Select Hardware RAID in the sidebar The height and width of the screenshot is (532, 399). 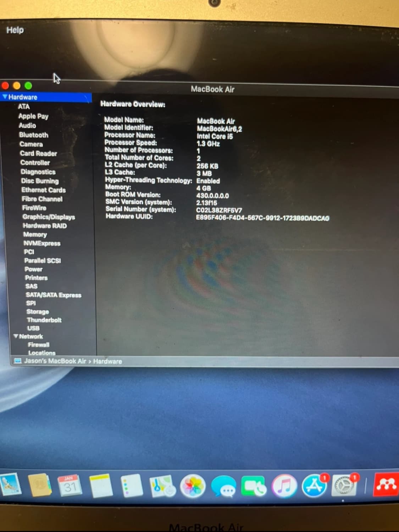coord(45,226)
